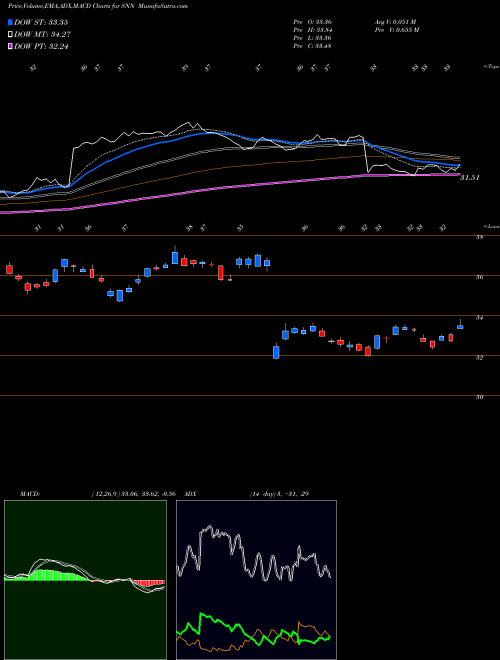
Task: Select the 'DOW ST: 33.33' legend label
Action: (41, 22)
